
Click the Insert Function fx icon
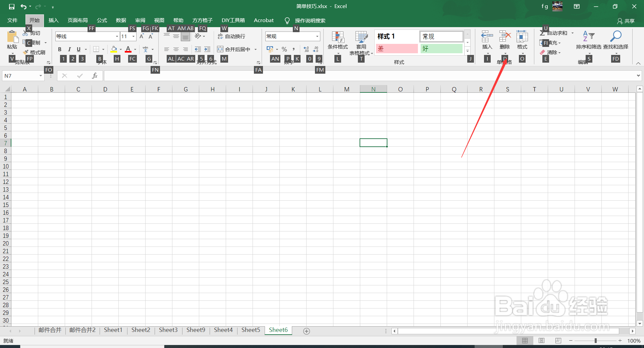tap(95, 76)
